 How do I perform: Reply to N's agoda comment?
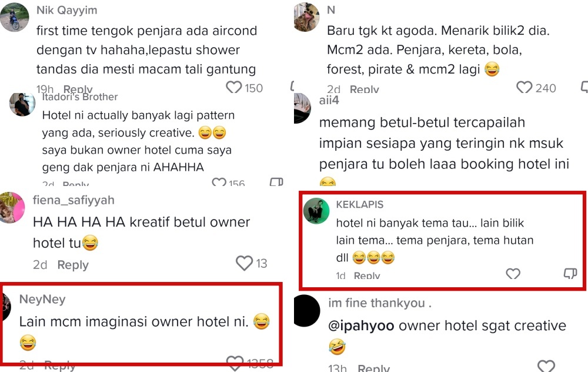tap(364, 89)
